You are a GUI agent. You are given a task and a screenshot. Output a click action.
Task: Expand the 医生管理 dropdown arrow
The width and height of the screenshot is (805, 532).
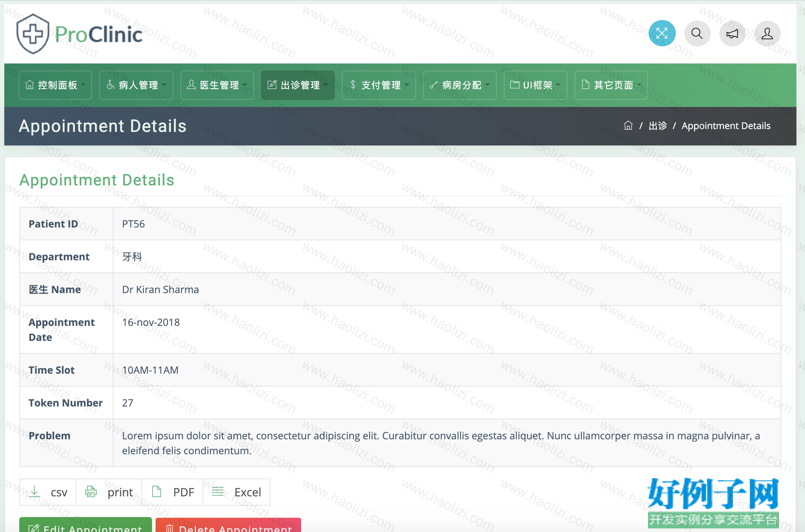[x=245, y=85]
